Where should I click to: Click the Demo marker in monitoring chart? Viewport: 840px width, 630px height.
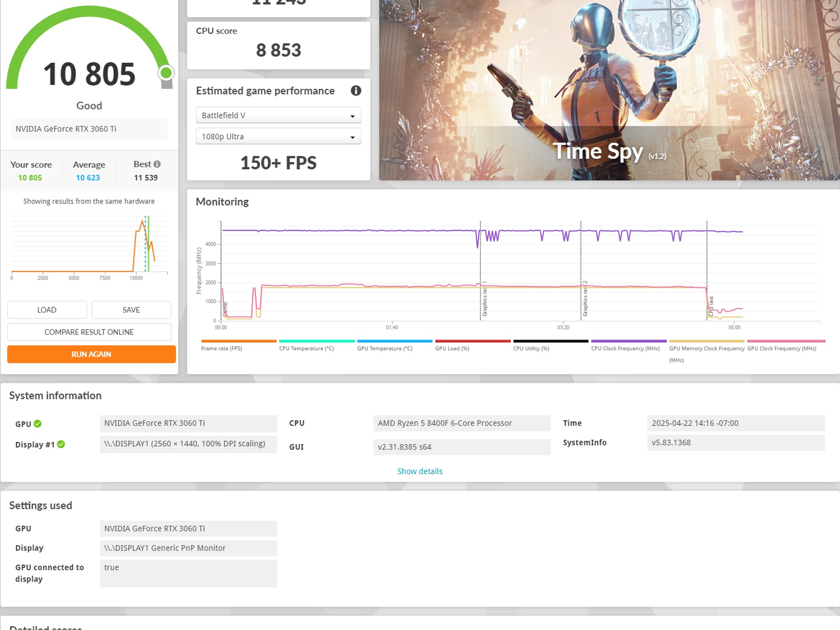click(225, 308)
